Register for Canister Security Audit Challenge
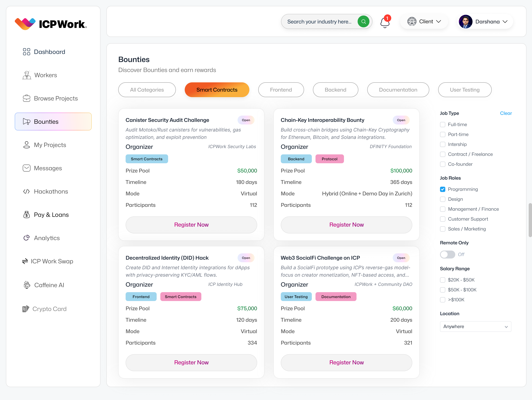Viewport: 532px width, 400px height. coord(191,225)
